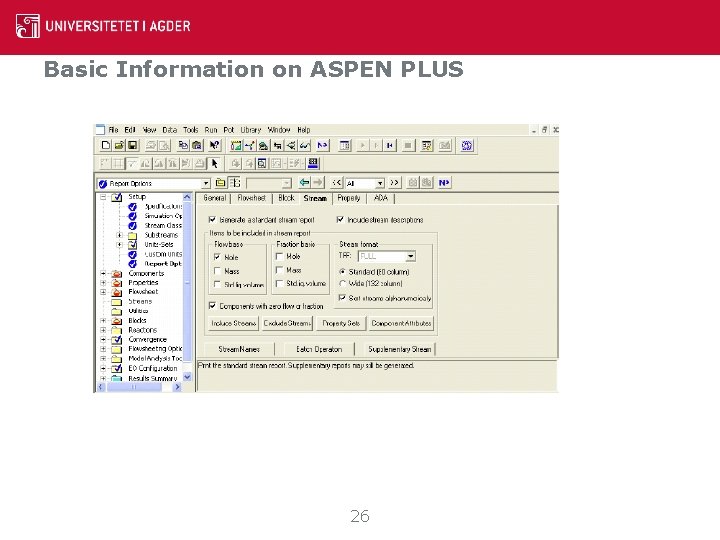This screenshot has width=720, height=540.
Task: Expand the Substreams tree node
Action: coord(119,235)
